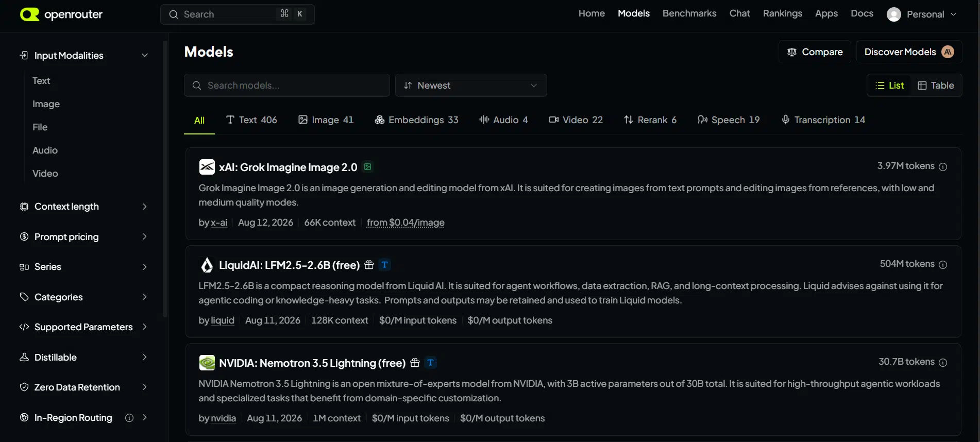
Task: Select the Transcription 14 tab
Action: point(823,120)
